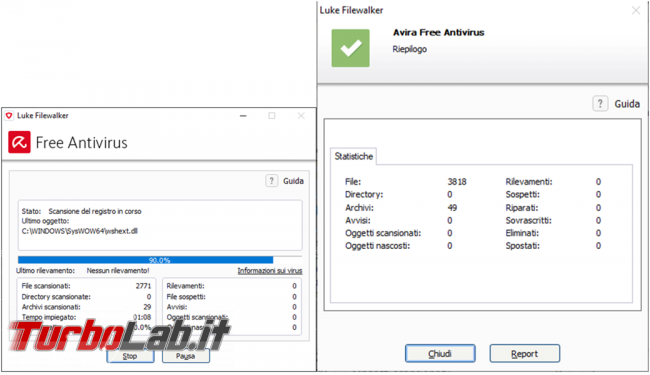Click the Avira red logo icon
This screenshot has width=650, height=375.
click(19, 142)
